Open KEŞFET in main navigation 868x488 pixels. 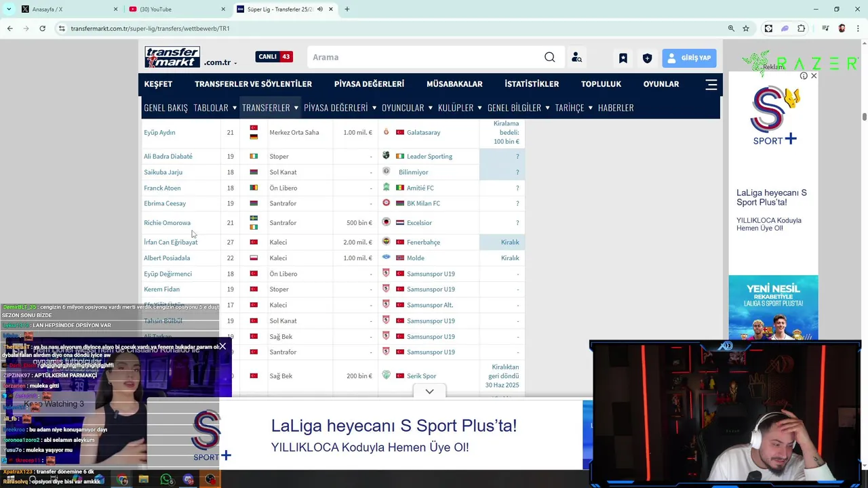coord(158,84)
